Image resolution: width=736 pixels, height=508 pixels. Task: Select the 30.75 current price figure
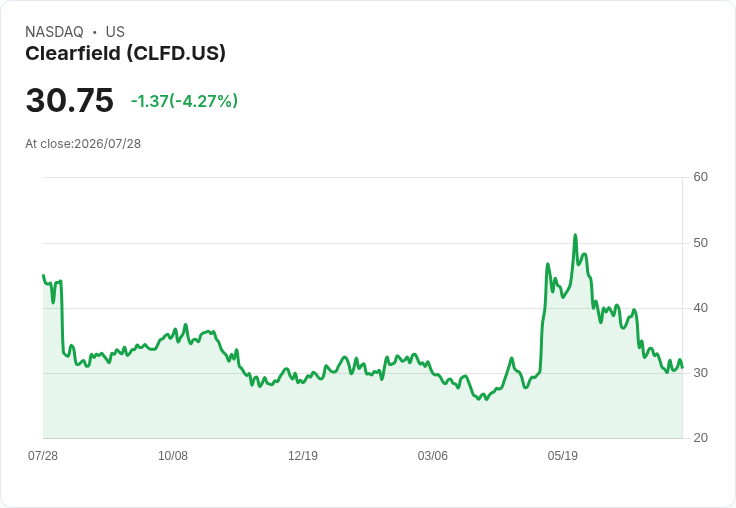coord(69,100)
